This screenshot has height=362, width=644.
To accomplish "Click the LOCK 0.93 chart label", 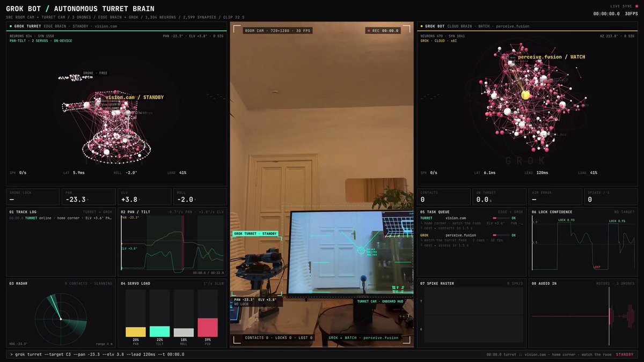I will pos(566,220).
